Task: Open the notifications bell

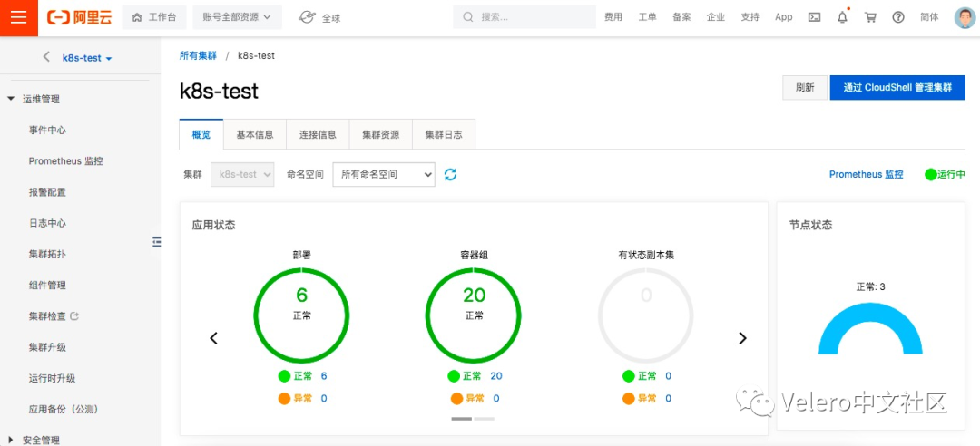Action: coord(842,17)
